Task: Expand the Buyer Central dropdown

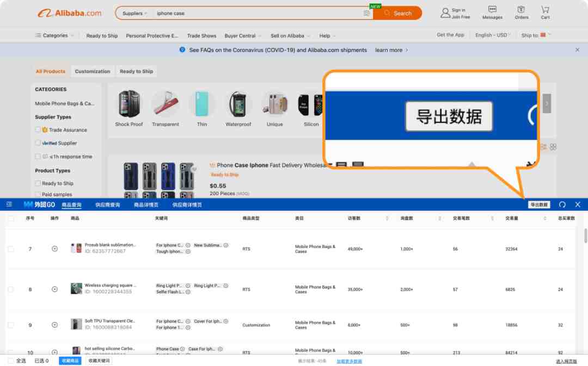Action: 243,35
